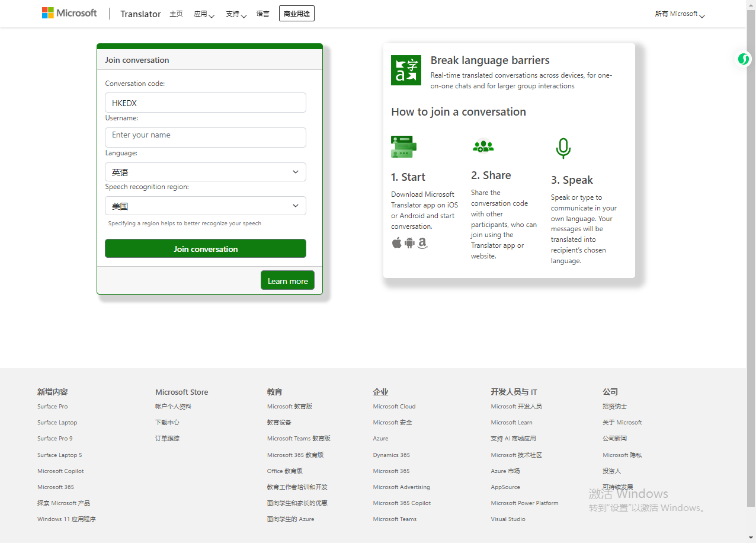
Task: Focus the Conversation code field
Action: pyautogui.click(x=206, y=103)
